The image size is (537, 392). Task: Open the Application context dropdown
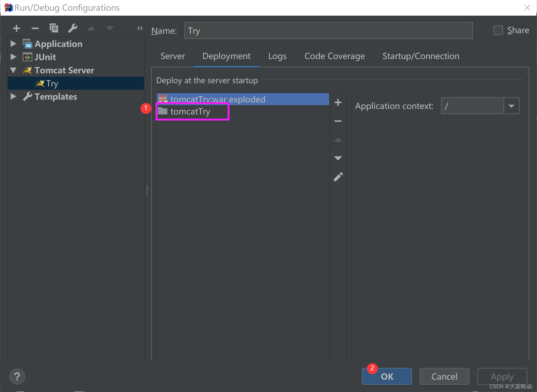pyautogui.click(x=511, y=106)
